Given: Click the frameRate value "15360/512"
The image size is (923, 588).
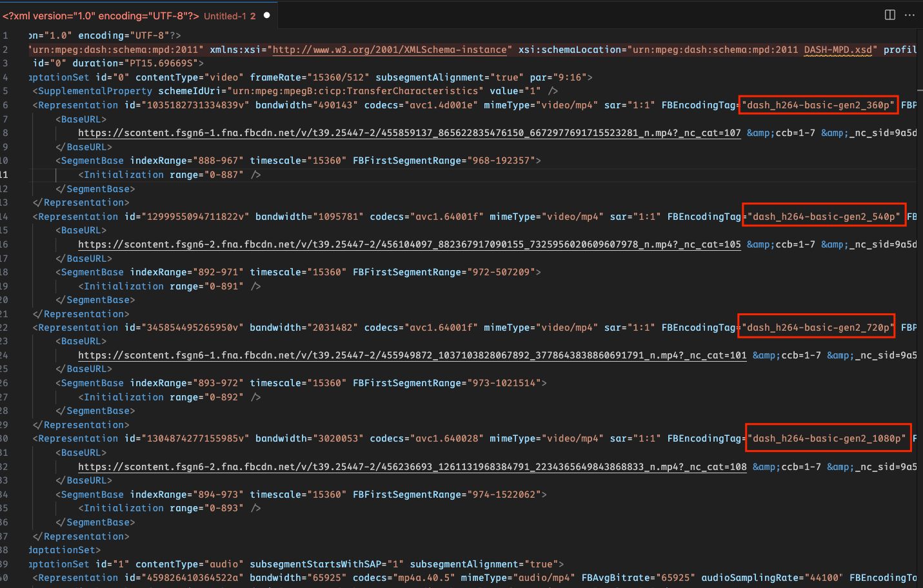Looking at the screenshot, I should pos(335,77).
